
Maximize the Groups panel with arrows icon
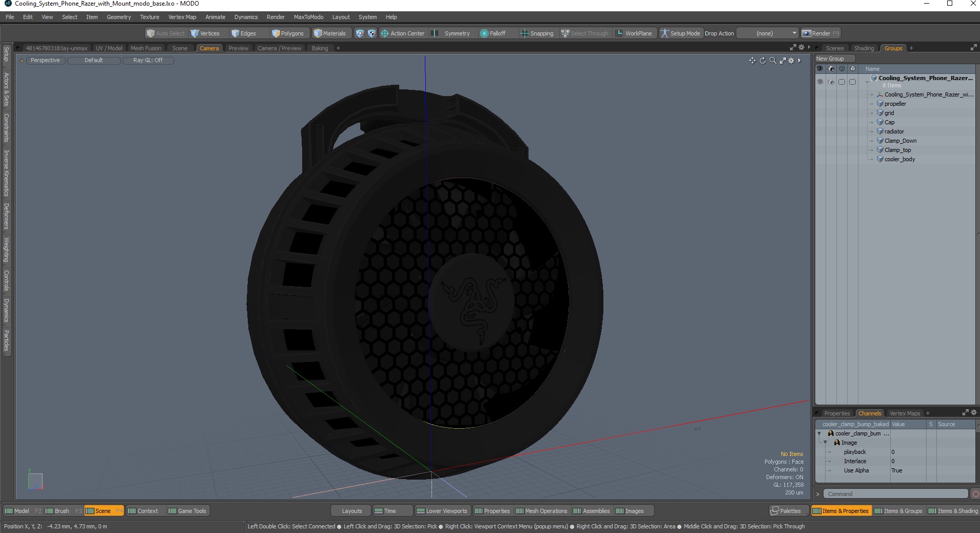[x=973, y=48]
